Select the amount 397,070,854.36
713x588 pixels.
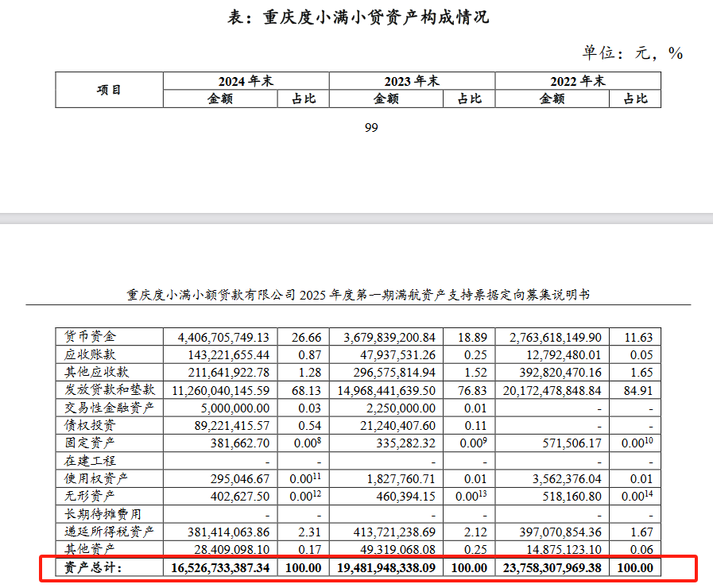[x=560, y=532]
